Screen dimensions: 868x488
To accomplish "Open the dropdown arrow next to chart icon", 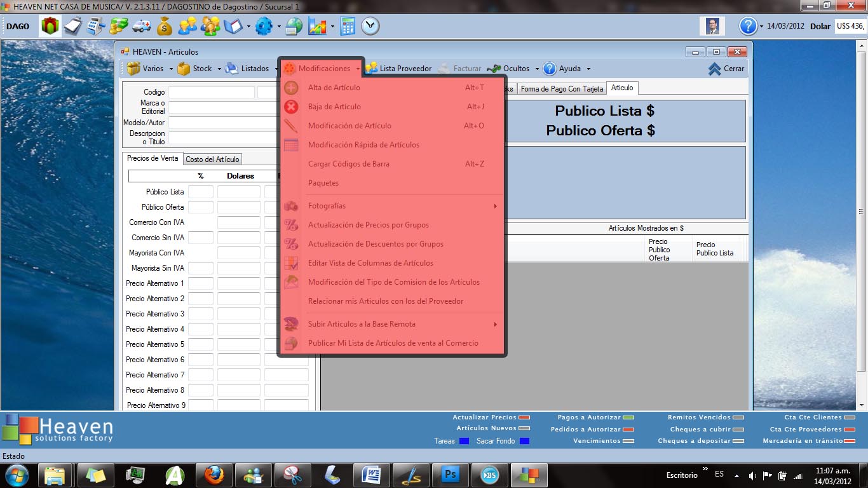I will 332,26.
